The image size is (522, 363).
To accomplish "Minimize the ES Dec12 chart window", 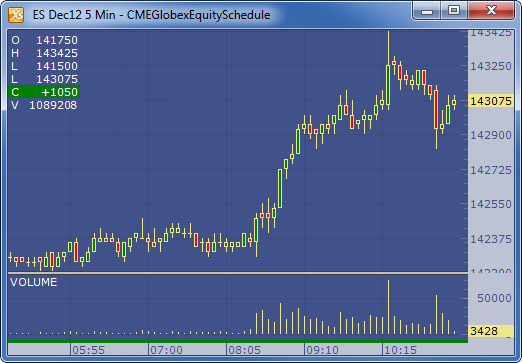I will click(x=427, y=11).
